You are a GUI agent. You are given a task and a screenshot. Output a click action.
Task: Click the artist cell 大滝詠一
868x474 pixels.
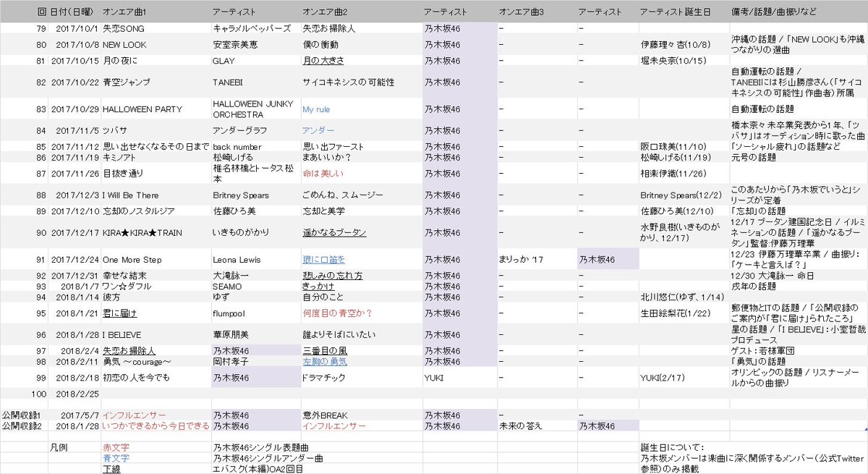tap(230, 276)
